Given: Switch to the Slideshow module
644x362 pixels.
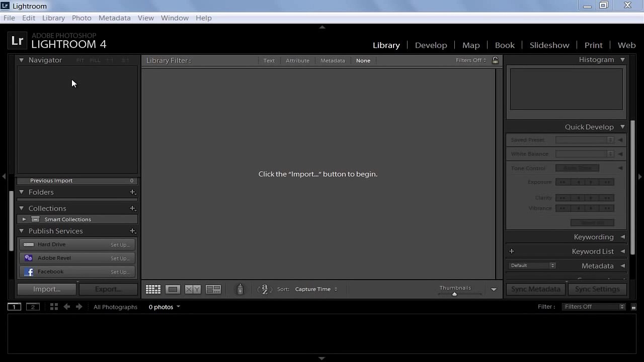Looking at the screenshot, I should [549, 45].
